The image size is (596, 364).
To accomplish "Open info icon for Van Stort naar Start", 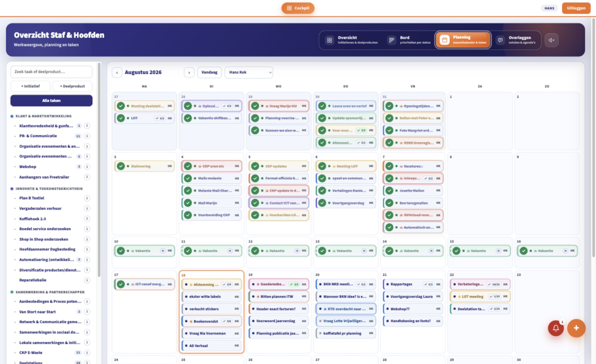I will click(x=87, y=312).
